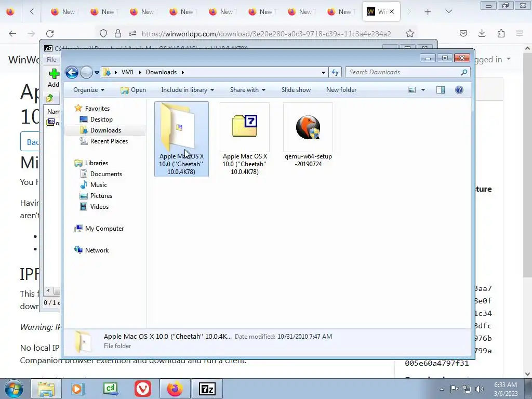Refresh the Downloads folder view
Image resolution: width=532 pixels, height=399 pixels.
click(335, 72)
